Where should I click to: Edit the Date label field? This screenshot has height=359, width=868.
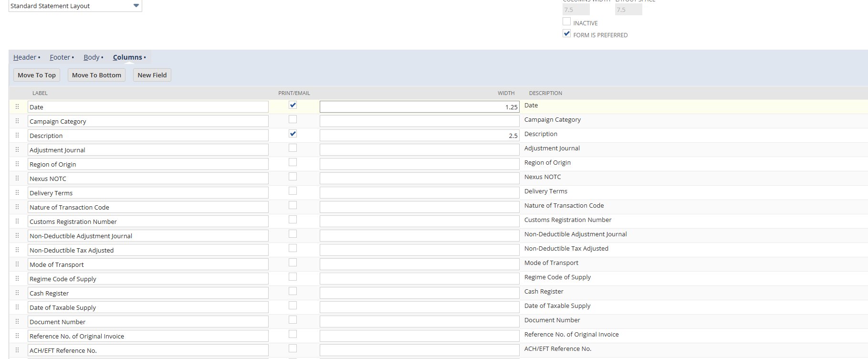tap(148, 107)
